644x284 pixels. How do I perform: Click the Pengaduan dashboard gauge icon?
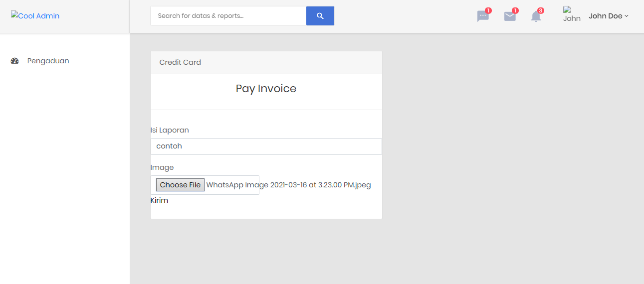[x=14, y=61]
